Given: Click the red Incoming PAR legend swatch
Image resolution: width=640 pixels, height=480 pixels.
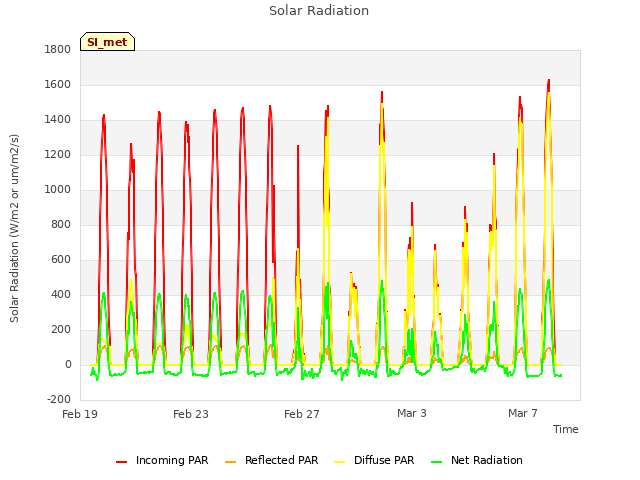Looking at the screenshot, I should tap(121, 462).
